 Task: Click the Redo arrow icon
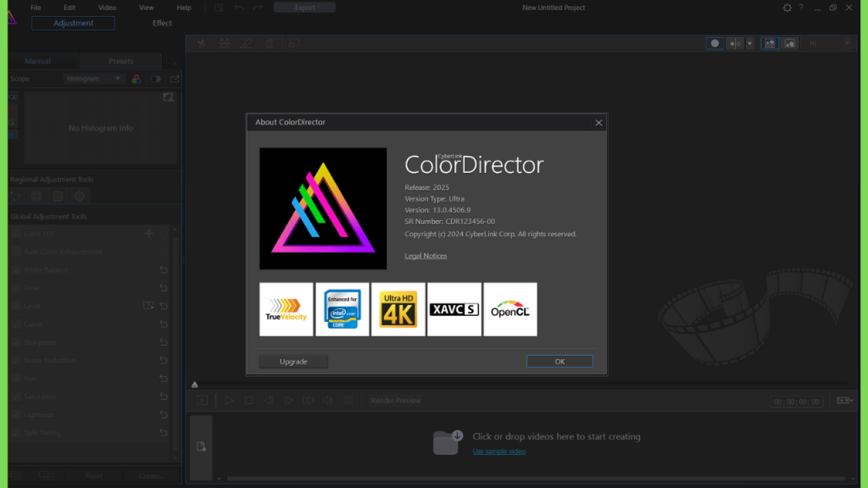(258, 7)
